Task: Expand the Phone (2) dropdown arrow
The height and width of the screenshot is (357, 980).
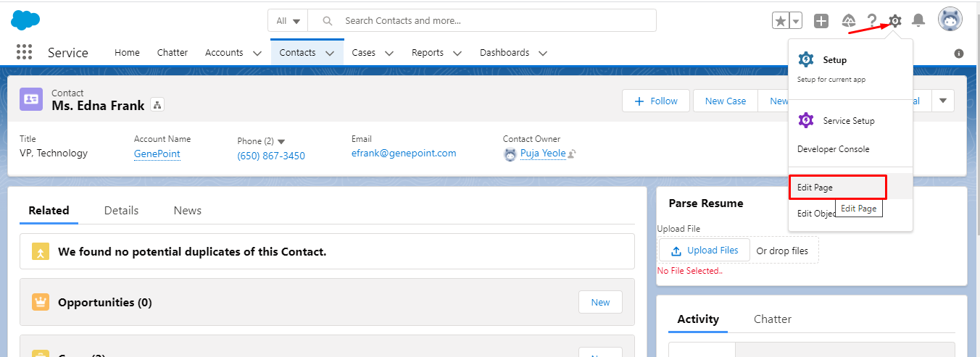Action: 281,141
